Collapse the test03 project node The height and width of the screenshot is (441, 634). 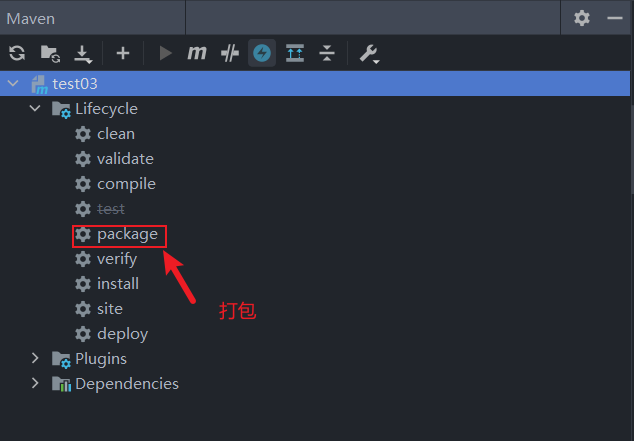coord(13,84)
